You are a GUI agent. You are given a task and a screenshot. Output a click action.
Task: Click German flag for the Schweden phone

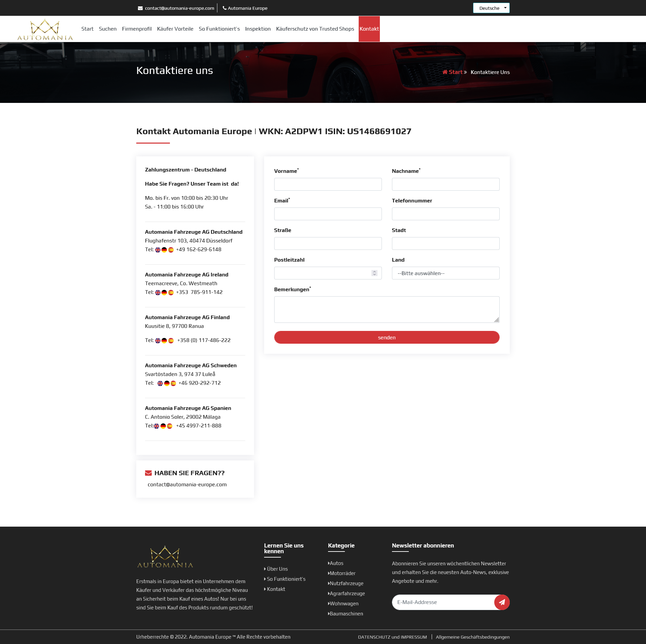coord(167,383)
